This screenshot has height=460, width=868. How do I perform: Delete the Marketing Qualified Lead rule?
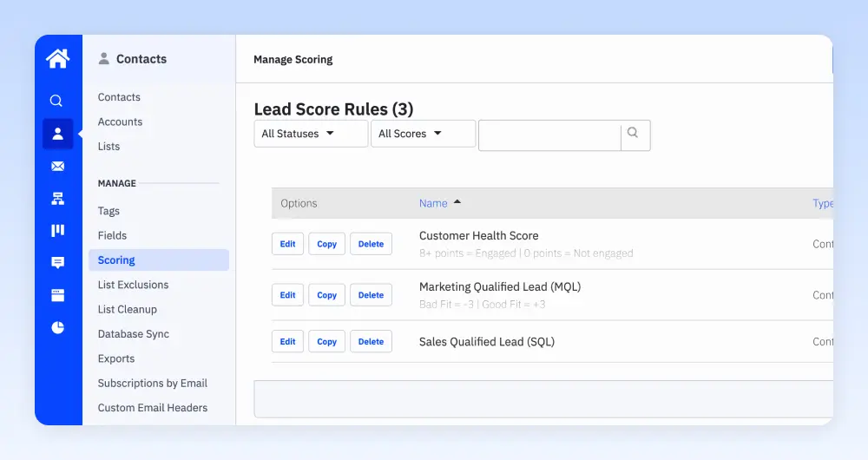pyautogui.click(x=371, y=295)
